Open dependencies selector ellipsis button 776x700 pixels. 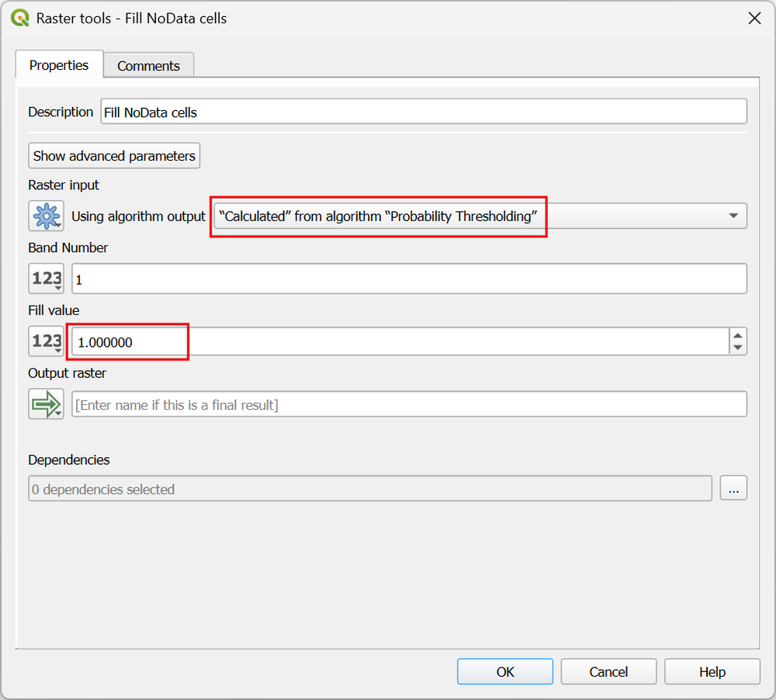[x=733, y=489]
